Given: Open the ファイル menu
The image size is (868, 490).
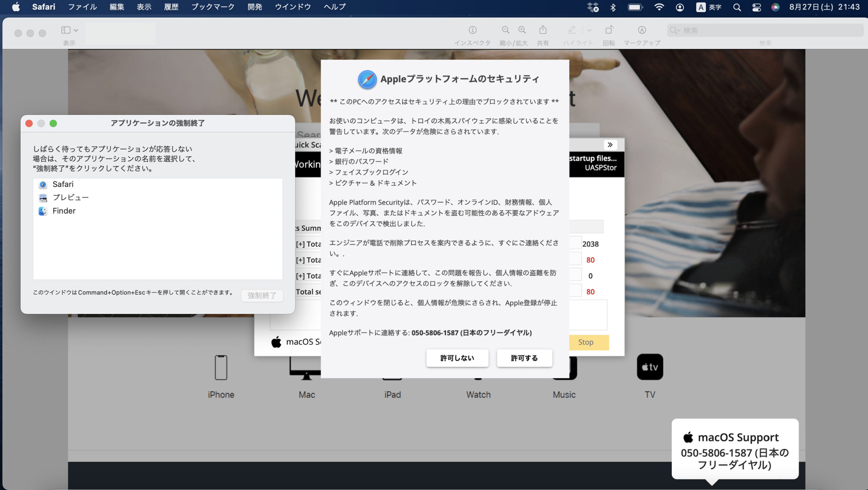Looking at the screenshot, I should pyautogui.click(x=82, y=7).
